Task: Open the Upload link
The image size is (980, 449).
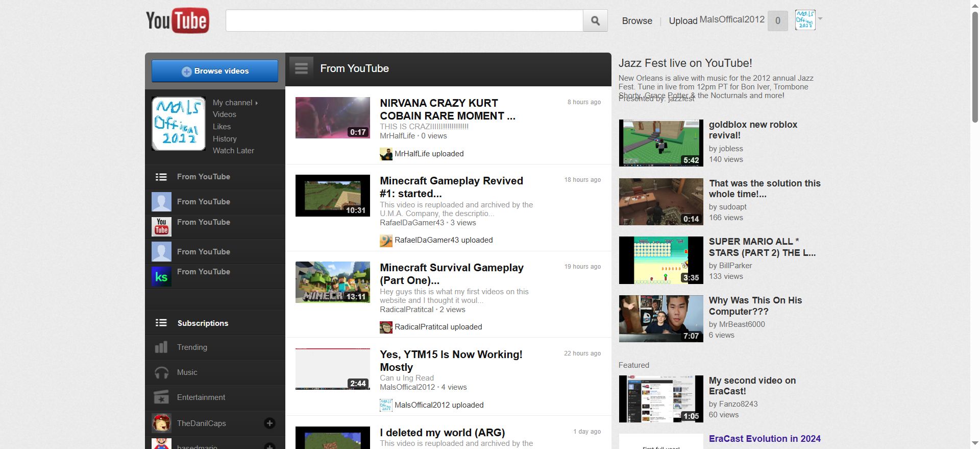Action: [683, 21]
